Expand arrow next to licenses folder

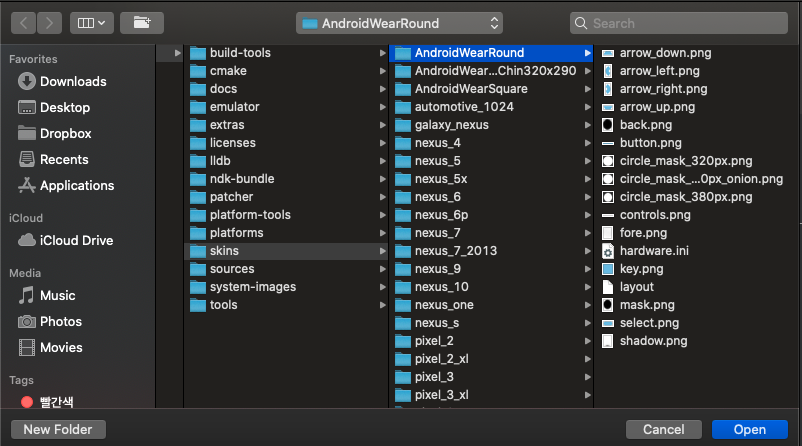pyautogui.click(x=383, y=143)
